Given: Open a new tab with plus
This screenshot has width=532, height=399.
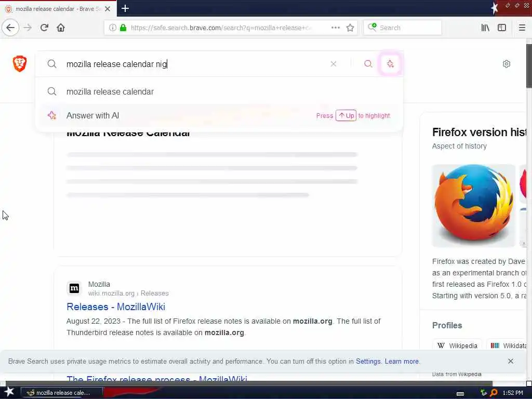Looking at the screenshot, I should tap(125, 8).
